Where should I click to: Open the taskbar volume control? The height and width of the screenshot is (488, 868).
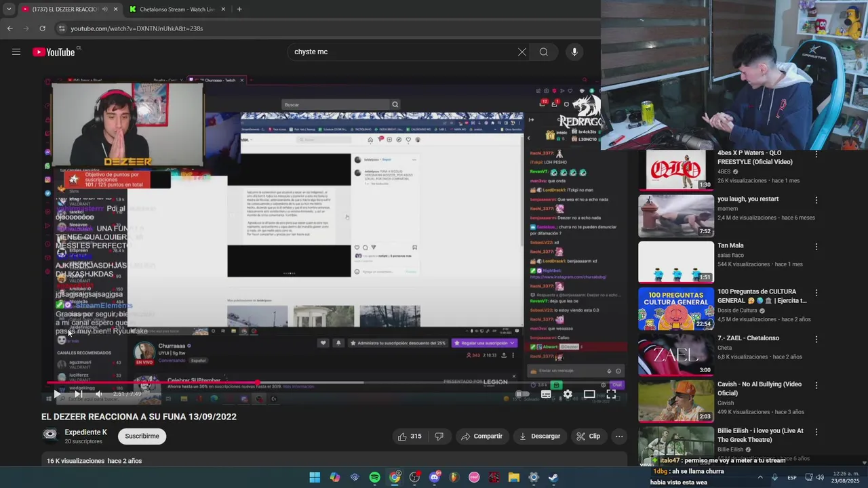(820, 478)
